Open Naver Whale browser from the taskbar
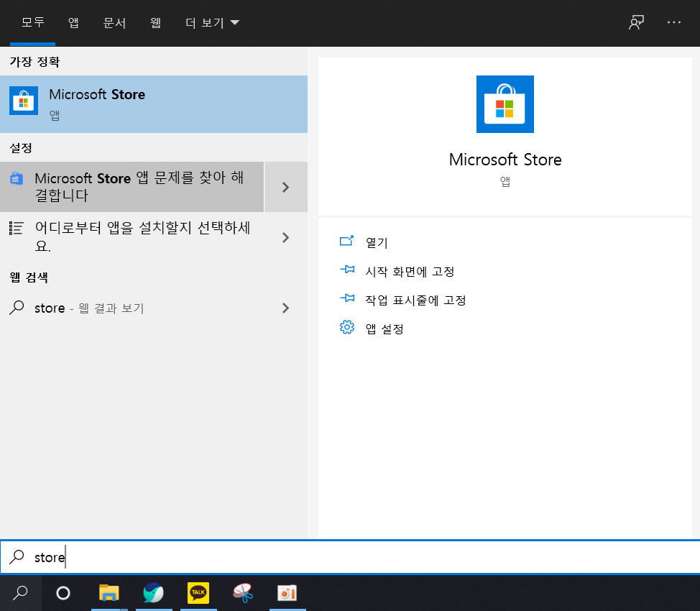Screen dimensions: 700x611 coord(154,593)
